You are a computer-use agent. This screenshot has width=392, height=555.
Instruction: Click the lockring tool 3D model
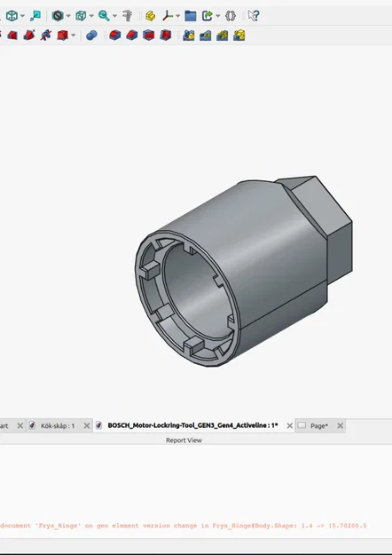coord(243,271)
